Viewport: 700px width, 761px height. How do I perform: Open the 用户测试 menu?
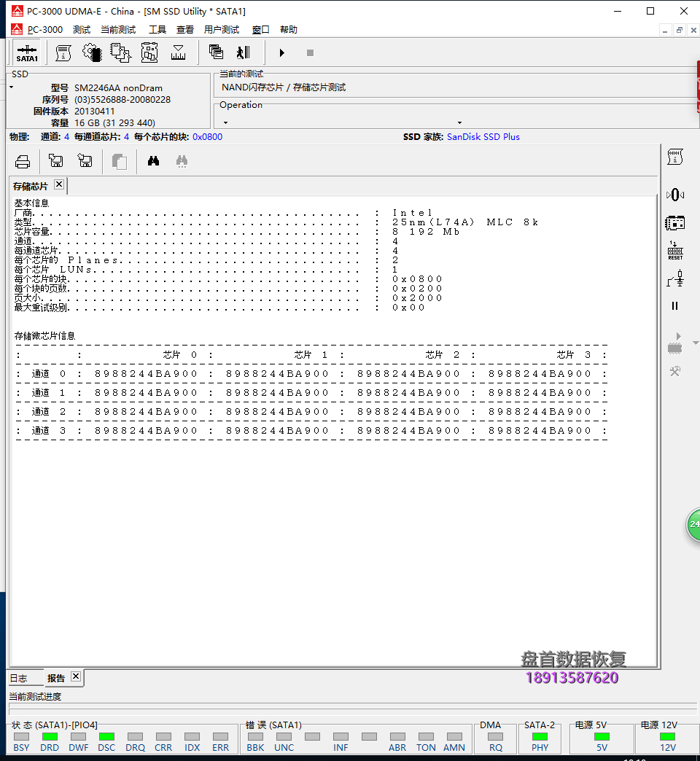(222, 30)
